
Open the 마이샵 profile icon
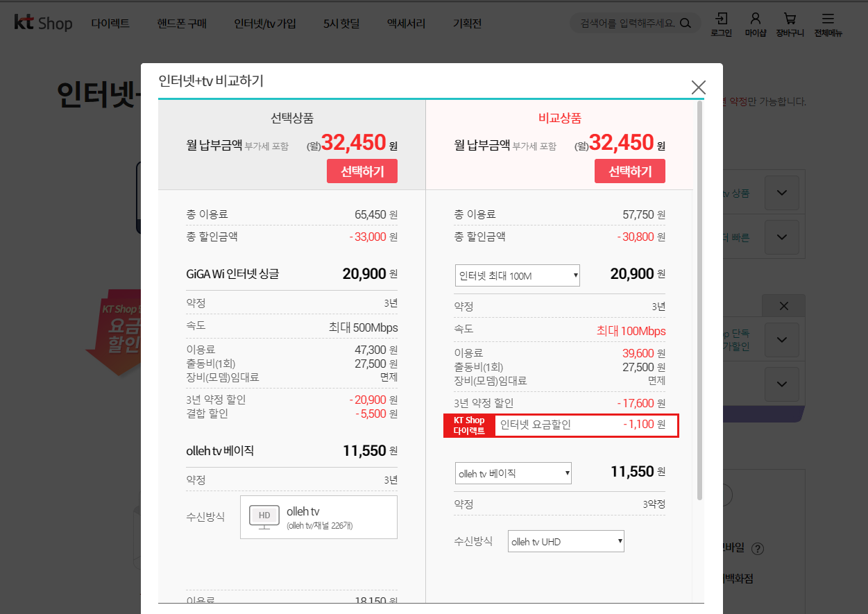pos(756,24)
